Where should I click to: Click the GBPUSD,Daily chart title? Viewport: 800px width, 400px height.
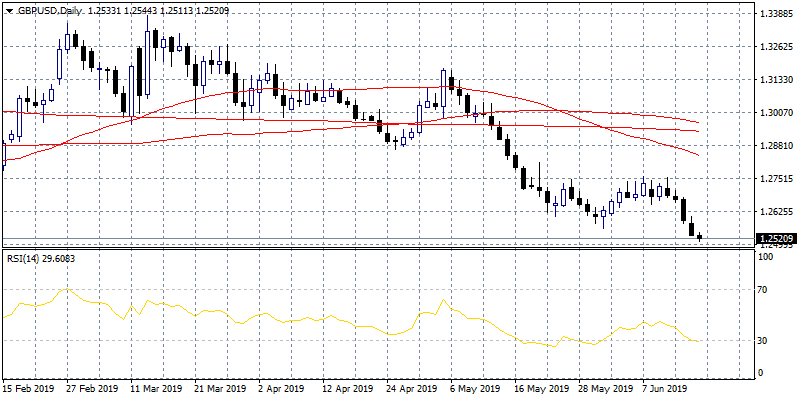pyautogui.click(x=49, y=11)
